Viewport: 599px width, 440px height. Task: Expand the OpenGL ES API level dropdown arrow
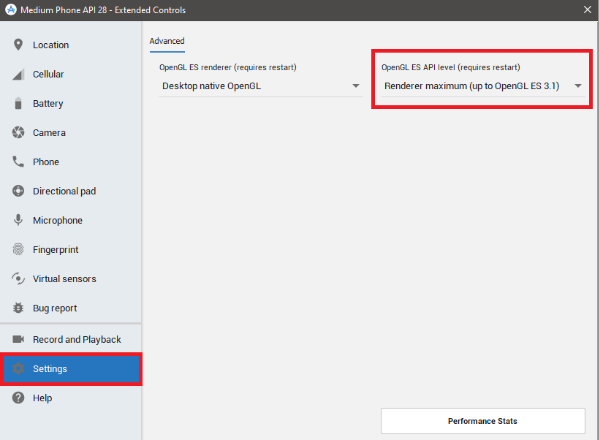578,86
